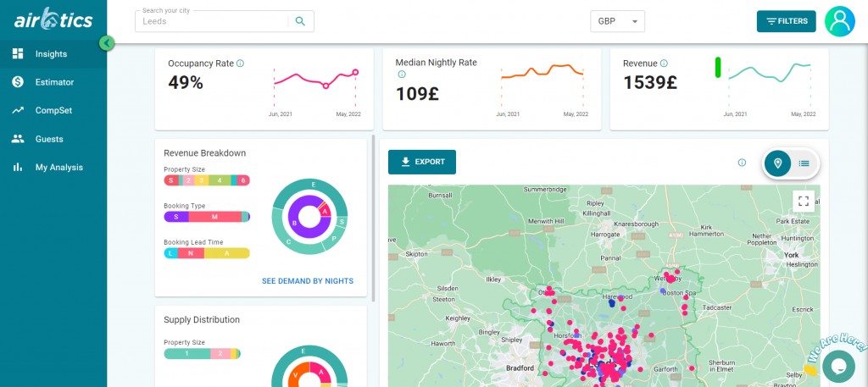Screen dimensions: 868x387
Task: Click the Search your city field
Action: pos(224,21)
